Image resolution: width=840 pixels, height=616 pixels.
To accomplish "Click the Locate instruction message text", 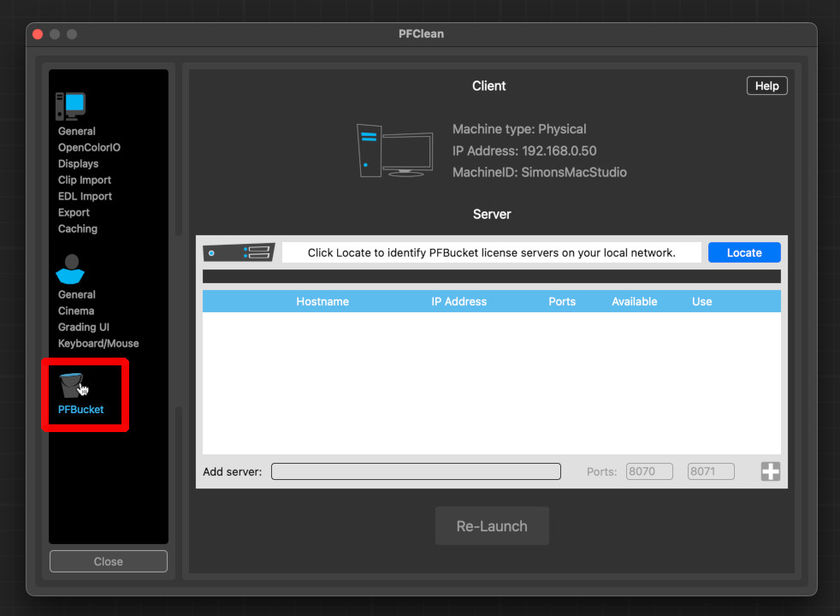I will point(491,253).
